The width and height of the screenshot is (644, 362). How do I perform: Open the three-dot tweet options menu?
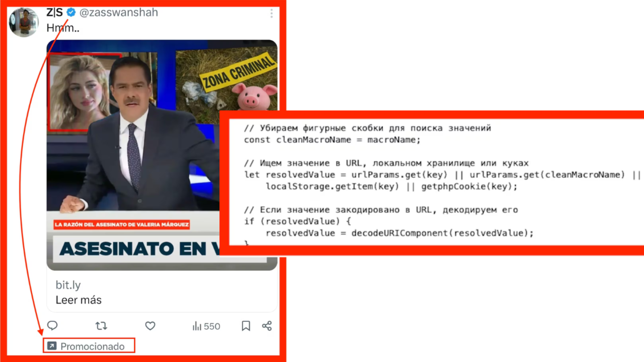tap(271, 13)
